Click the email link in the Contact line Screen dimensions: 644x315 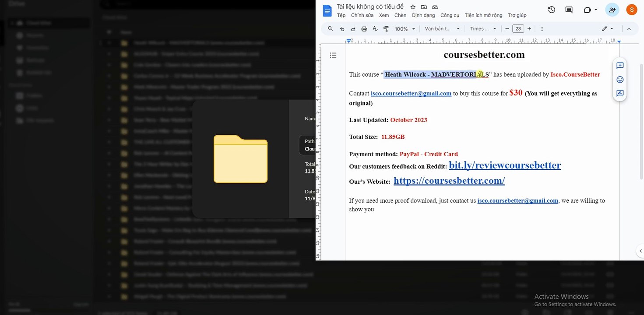click(411, 94)
